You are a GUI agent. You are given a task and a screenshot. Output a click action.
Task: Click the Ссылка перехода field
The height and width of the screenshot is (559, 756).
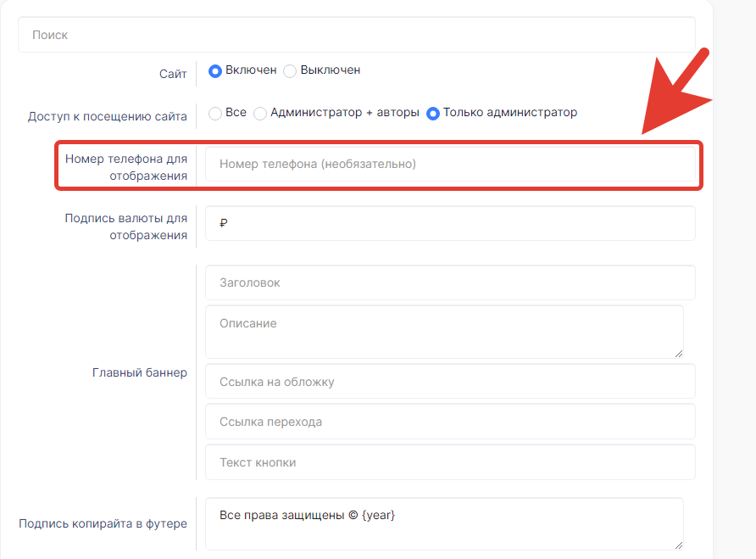450,422
